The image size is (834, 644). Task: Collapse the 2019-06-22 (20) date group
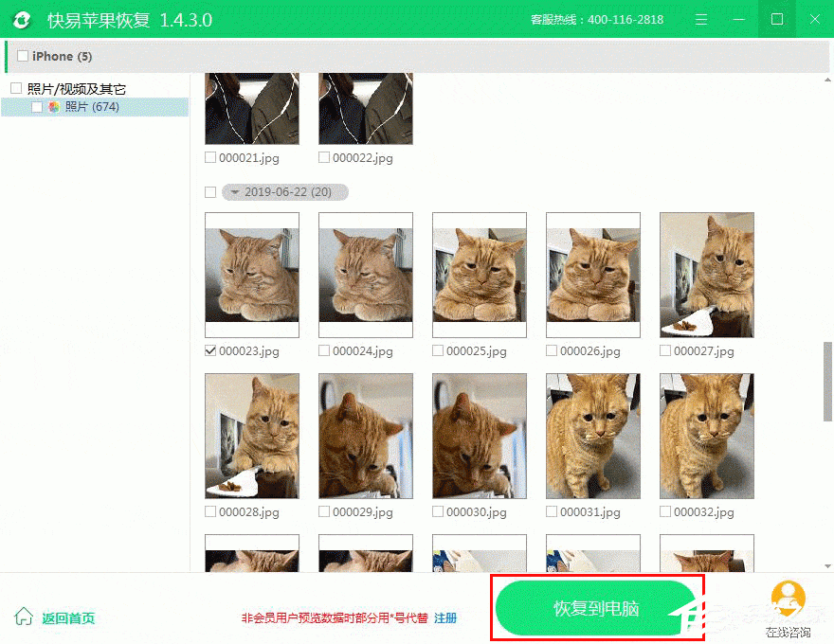point(233,192)
